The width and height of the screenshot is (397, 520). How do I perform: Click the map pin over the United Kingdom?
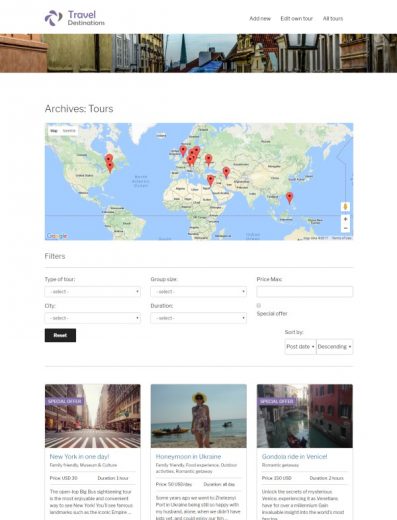[183, 151]
